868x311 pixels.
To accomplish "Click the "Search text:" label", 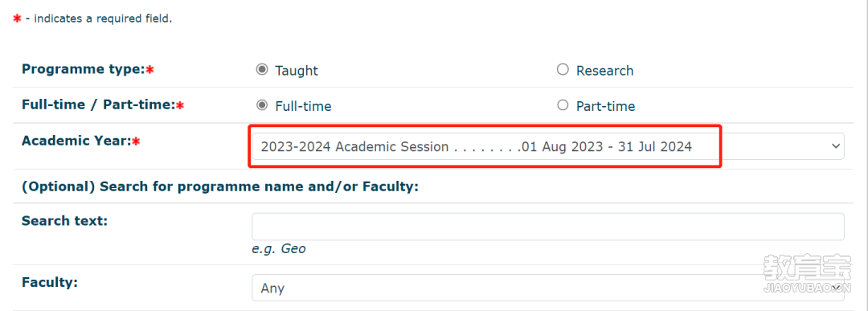I will point(64,221).
